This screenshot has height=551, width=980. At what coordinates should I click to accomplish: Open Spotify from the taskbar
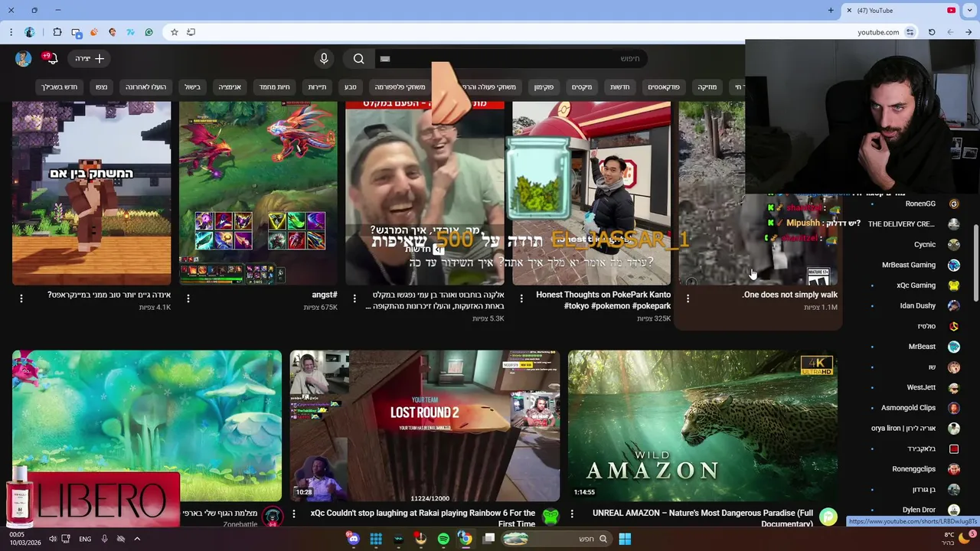443,539
